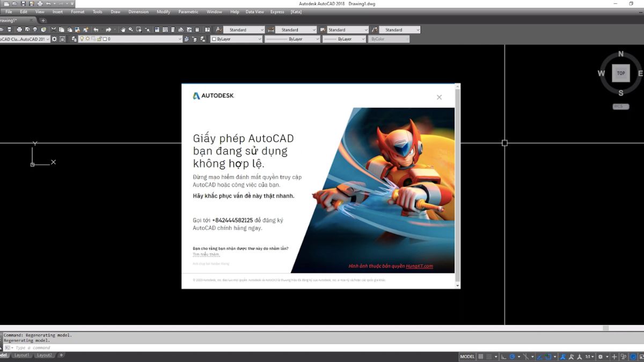Screen dimensions: 644x362
Task: Toggle MODEL space button in status bar
Action: 467,357
